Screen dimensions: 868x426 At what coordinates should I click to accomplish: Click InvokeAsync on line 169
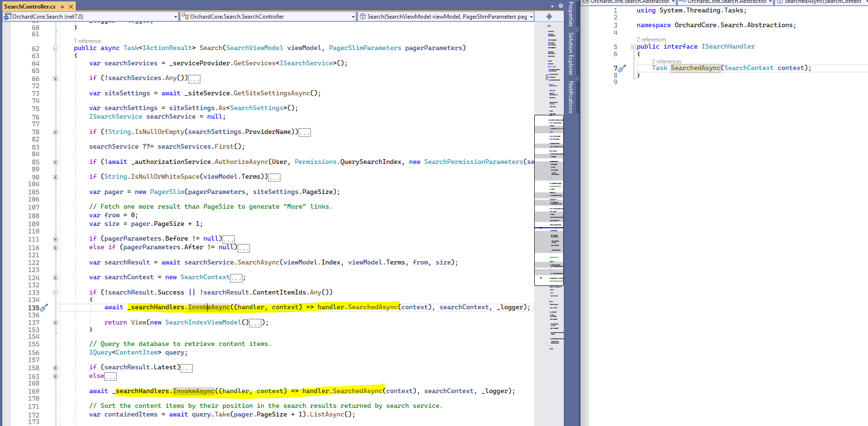(x=194, y=391)
